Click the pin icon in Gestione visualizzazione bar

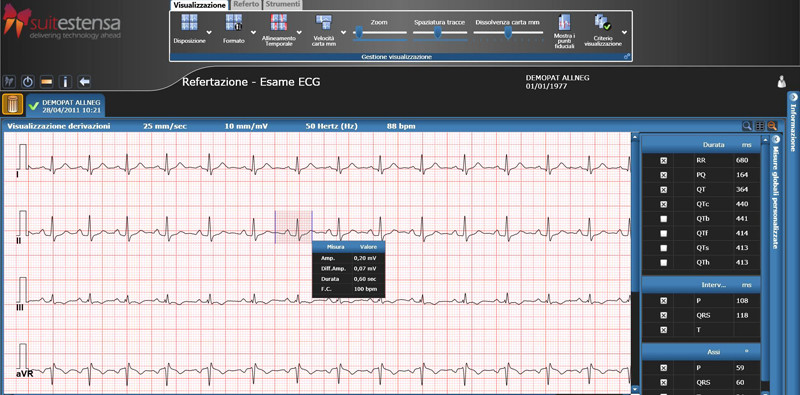627,57
